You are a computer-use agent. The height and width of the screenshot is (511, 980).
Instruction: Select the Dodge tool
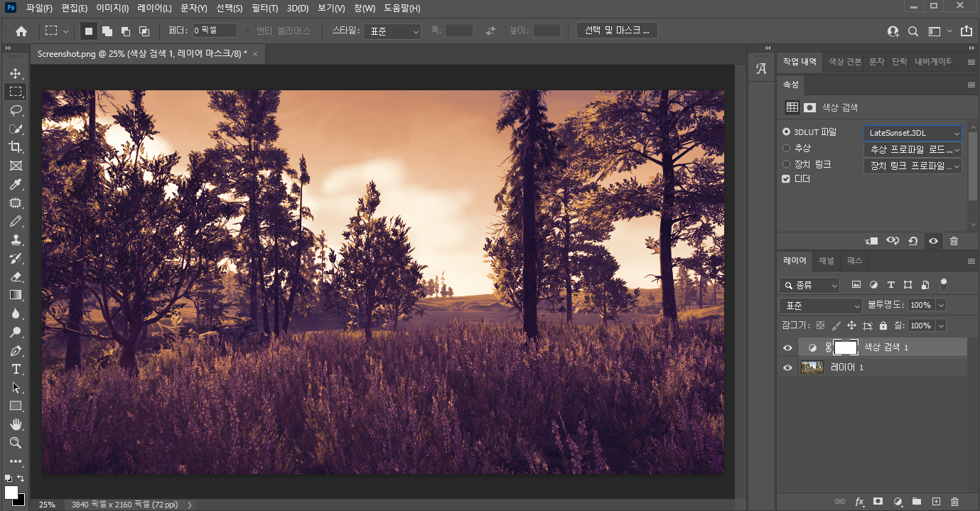pyautogui.click(x=16, y=332)
